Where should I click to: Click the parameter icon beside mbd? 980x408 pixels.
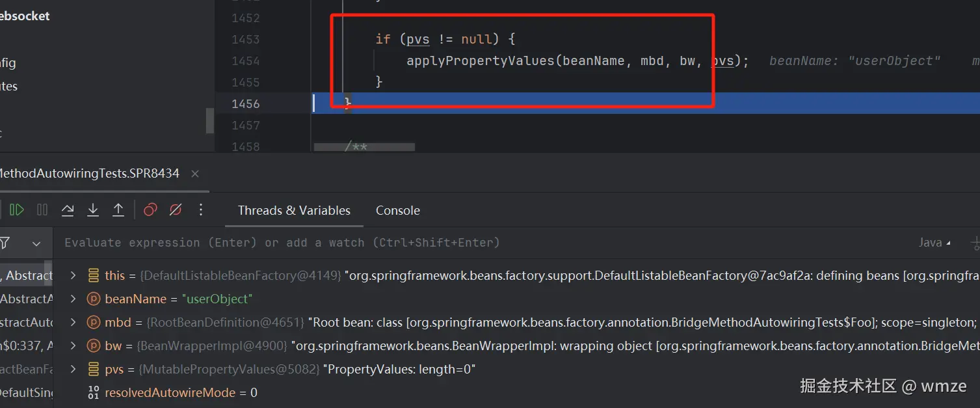pos(93,322)
